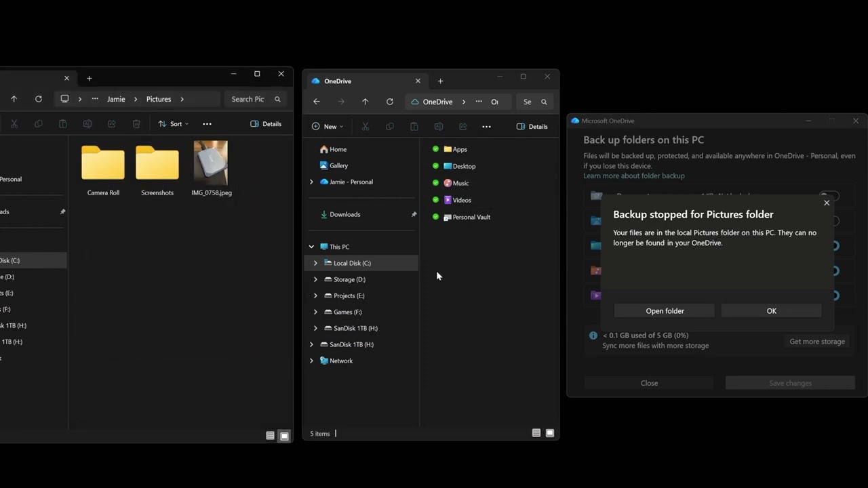This screenshot has width=868, height=488.
Task: Expand the Network tree node
Action: pos(312,361)
